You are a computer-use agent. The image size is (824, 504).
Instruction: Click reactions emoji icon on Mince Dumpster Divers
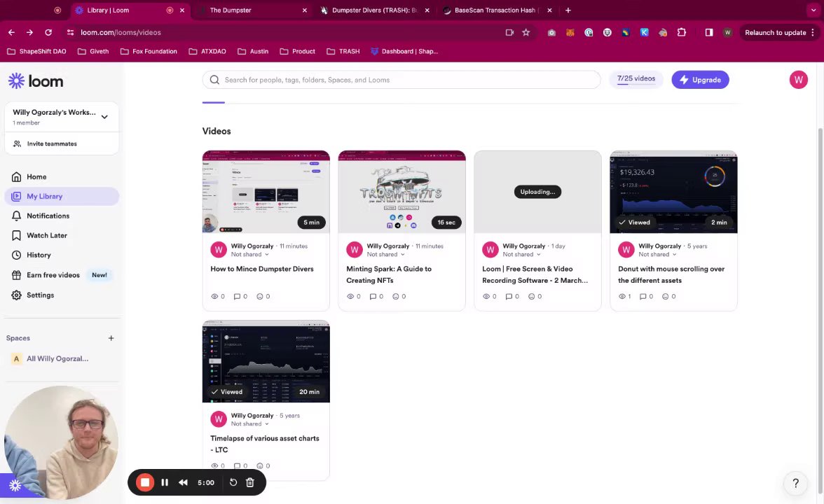259,297
